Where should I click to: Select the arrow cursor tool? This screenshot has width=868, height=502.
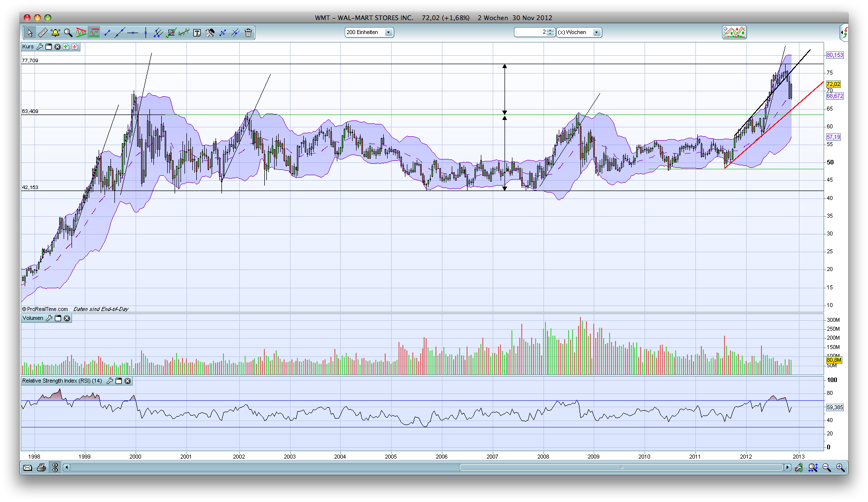30,33
